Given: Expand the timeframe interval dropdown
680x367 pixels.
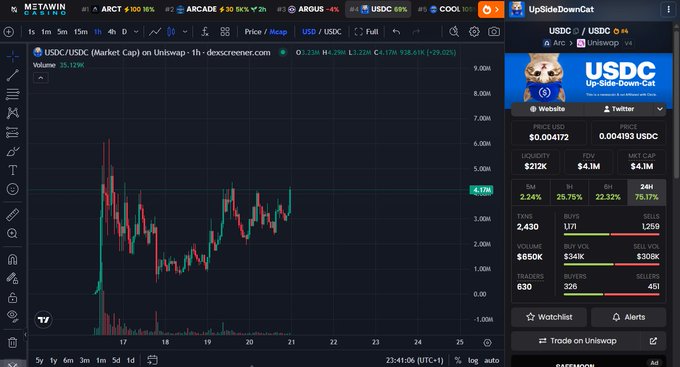Looking at the screenshot, I should 136,32.
